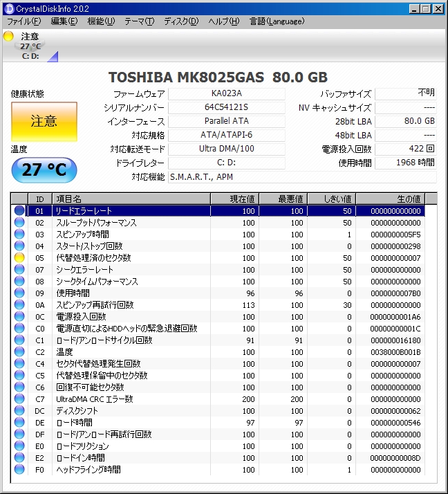Click the しきい値 column header

coord(332,199)
